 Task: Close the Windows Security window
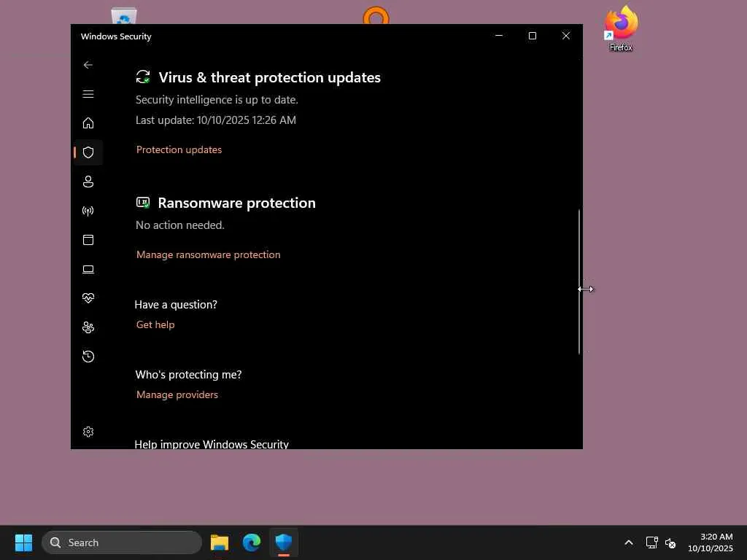coord(566,36)
